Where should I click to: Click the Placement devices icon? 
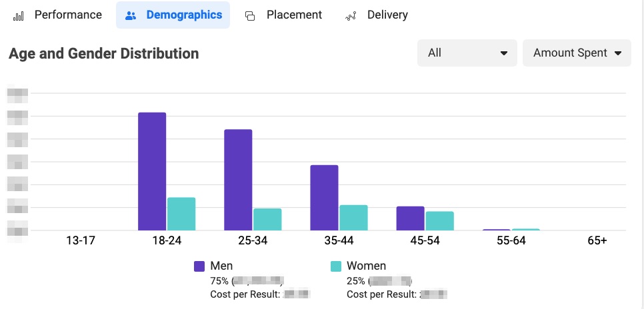pos(250,15)
